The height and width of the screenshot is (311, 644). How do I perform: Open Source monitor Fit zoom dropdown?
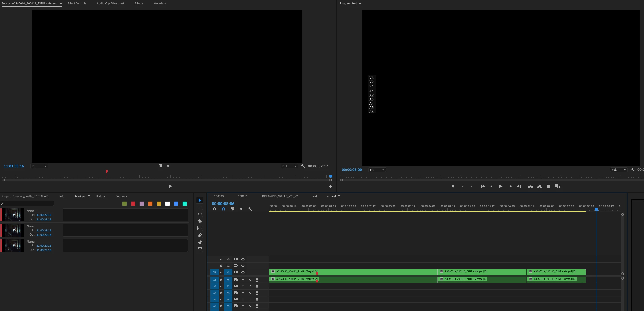39,166
